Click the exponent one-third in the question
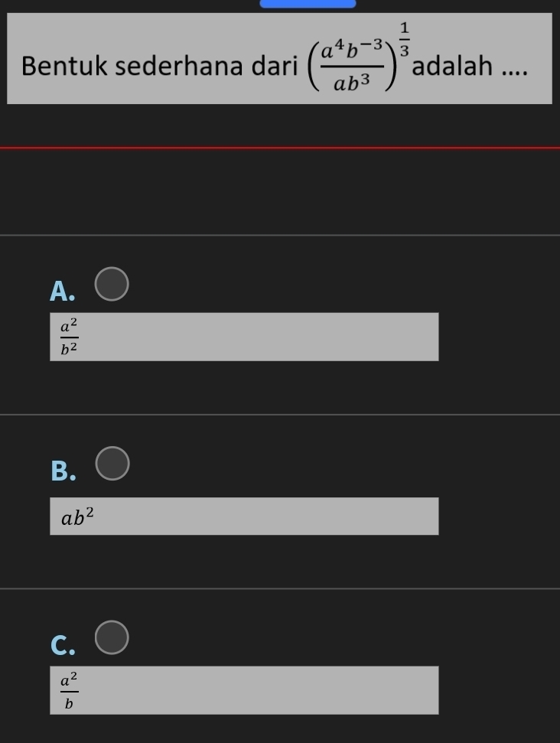The image size is (560, 743). click(404, 39)
